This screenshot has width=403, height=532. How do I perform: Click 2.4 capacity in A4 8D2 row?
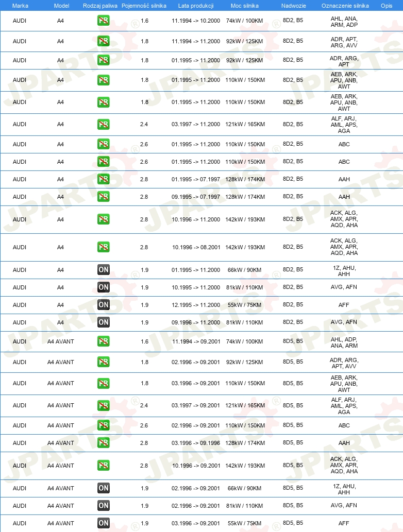coord(144,124)
